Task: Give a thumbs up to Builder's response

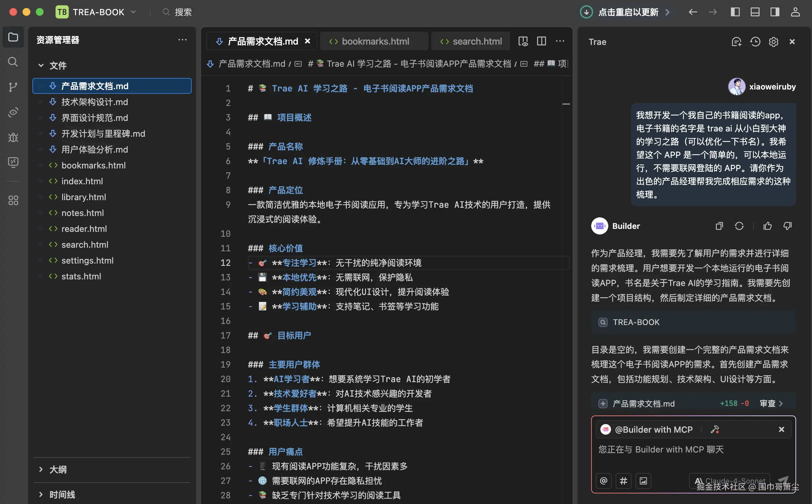Action: (x=768, y=226)
